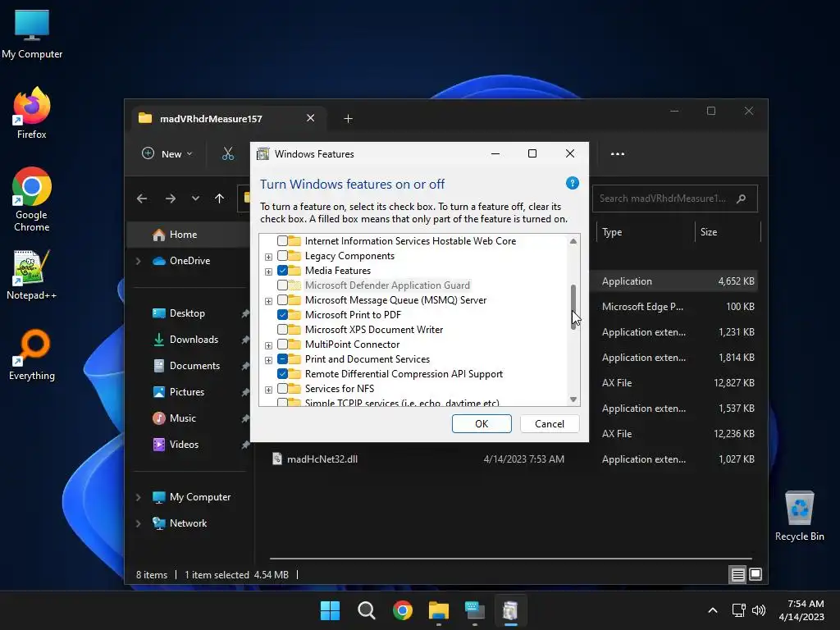Check the MultiPoint Connector box

[282, 345]
